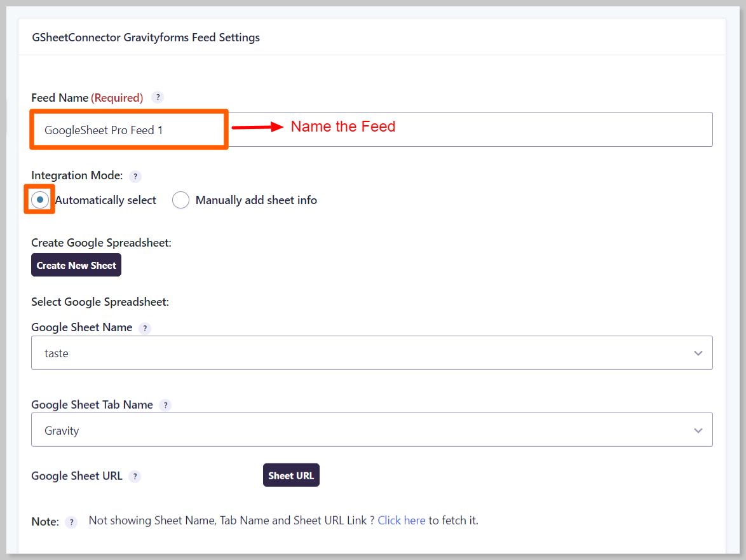Select the Automatically select radio button
Viewport: 746px width, 560px height.
(x=40, y=200)
